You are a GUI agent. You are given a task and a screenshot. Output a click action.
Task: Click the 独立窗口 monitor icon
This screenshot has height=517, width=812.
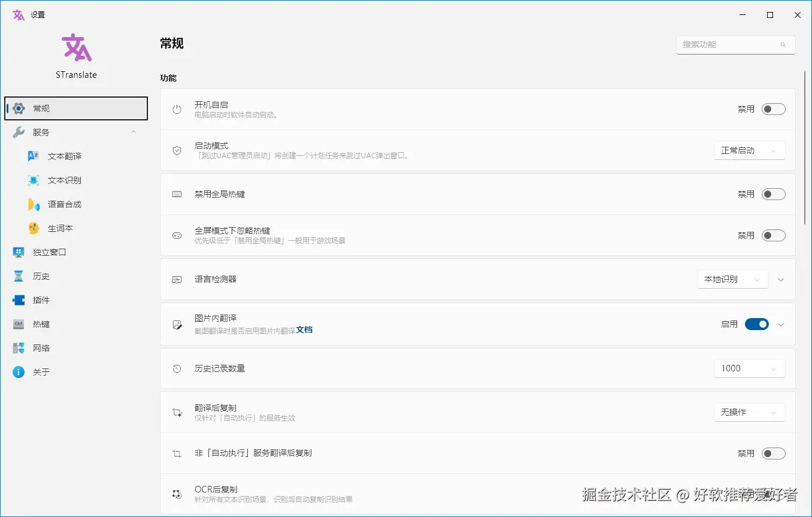coord(19,252)
